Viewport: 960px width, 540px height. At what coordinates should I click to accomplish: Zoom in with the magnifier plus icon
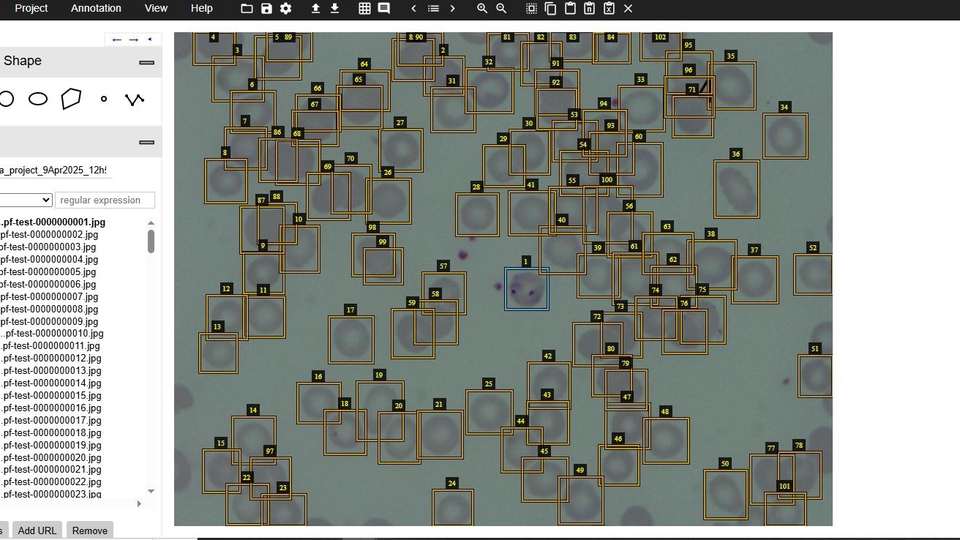click(482, 8)
